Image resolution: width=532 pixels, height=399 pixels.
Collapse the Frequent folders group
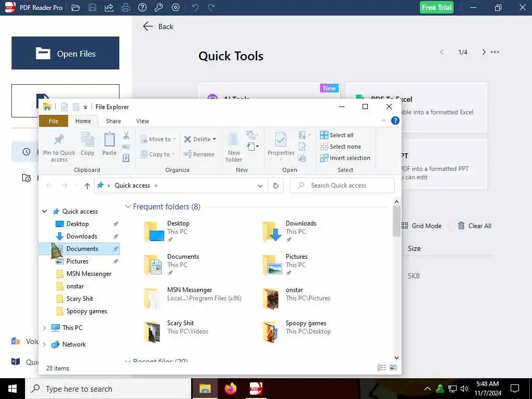point(128,206)
